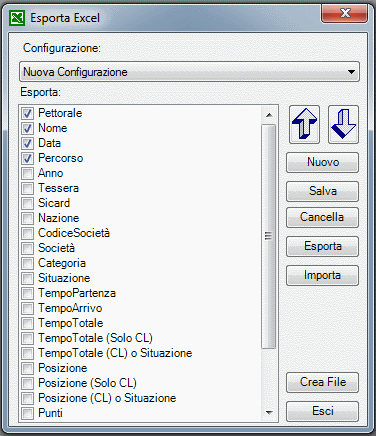Check the Punti field
This screenshot has height=436, width=376.
27,413
